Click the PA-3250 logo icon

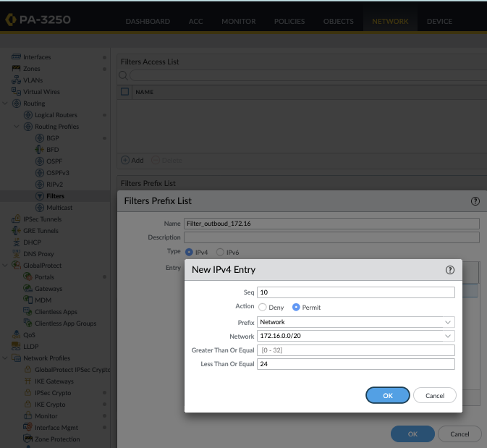(11, 20)
